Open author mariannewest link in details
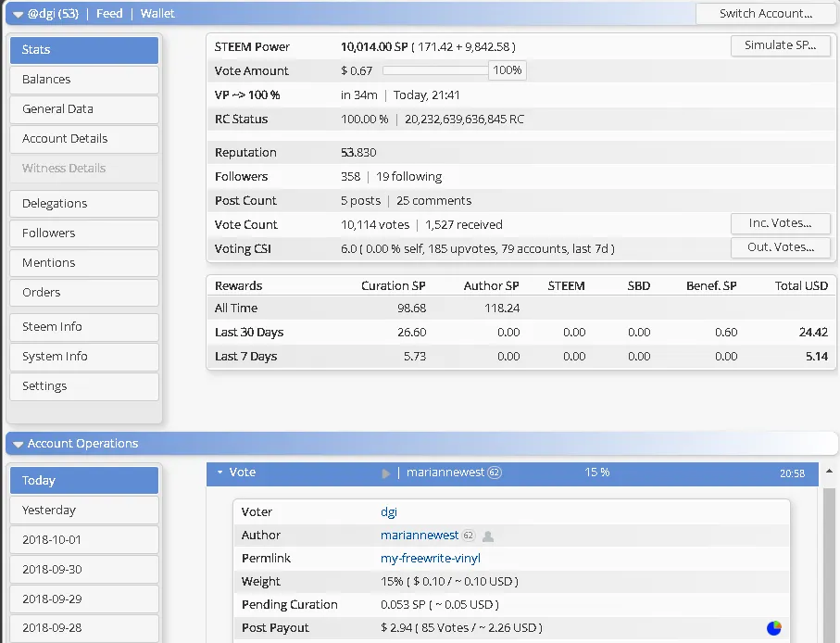840x643 pixels. (420, 536)
